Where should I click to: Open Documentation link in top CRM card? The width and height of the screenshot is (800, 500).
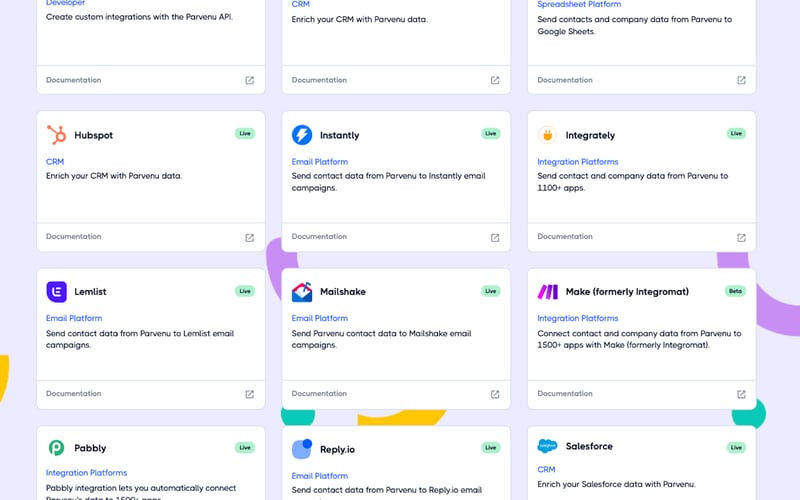click(319, 80)
